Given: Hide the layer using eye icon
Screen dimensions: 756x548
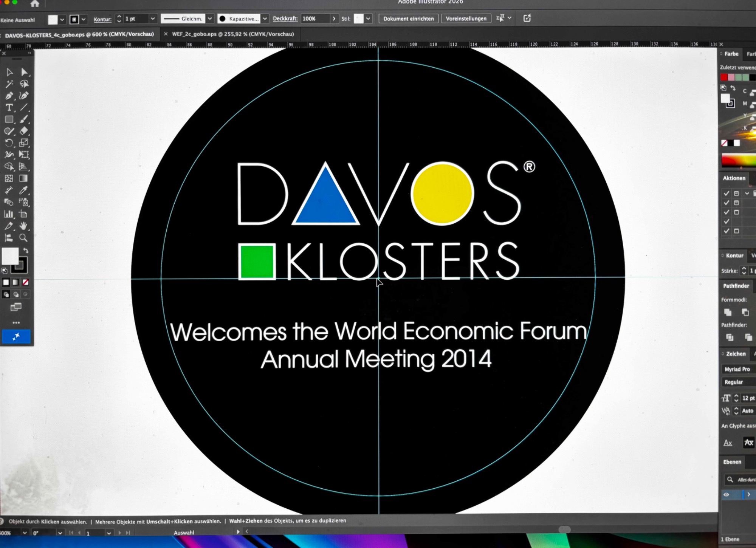Looking at the screenshot, I should pyautogui.click(x=726, y=494).
